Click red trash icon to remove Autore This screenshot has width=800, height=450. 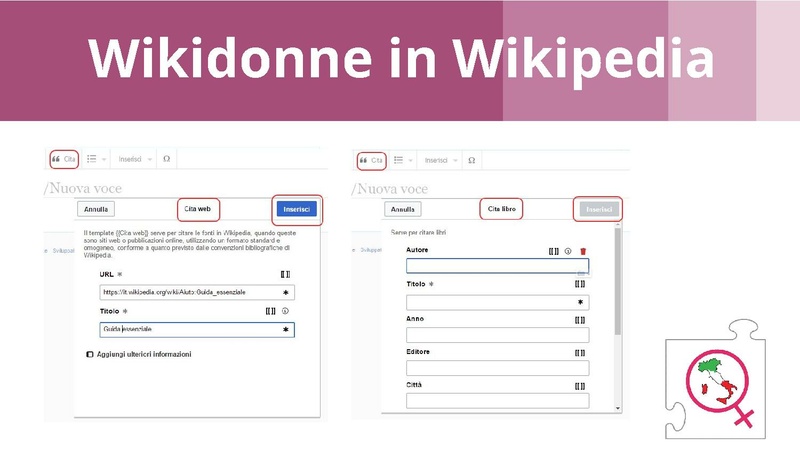(x=583, y=251)
